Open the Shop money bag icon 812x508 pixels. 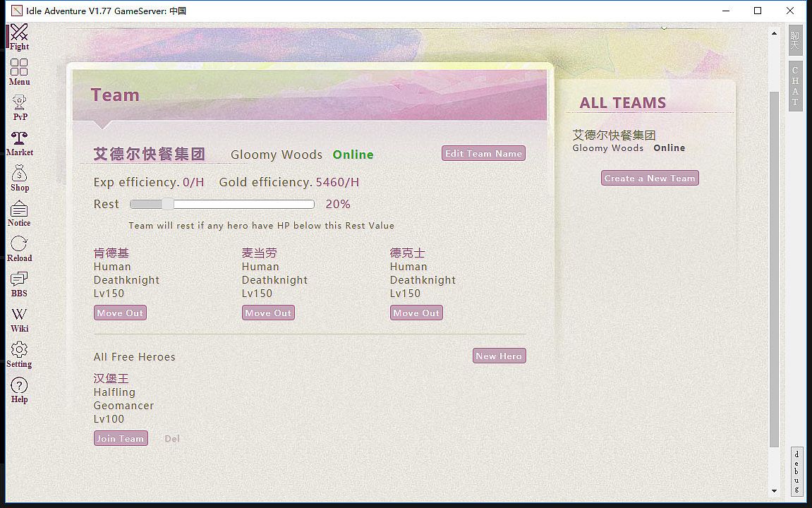click(19, 179)
